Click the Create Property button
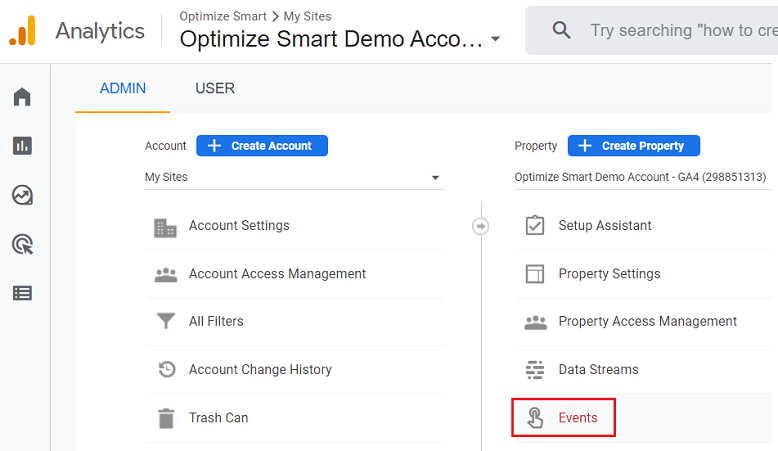The height and width of the screenshot is (451, 778). (x=634, y=146)
